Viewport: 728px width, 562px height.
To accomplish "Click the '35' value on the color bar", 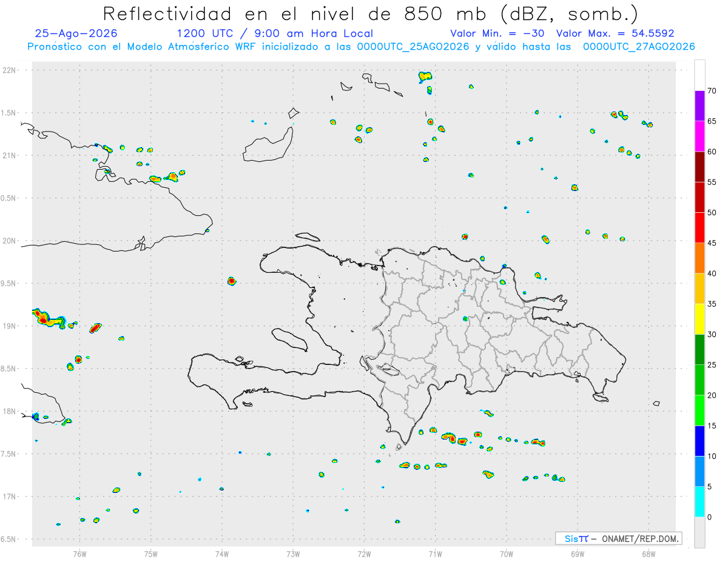I will coord(712,304).
